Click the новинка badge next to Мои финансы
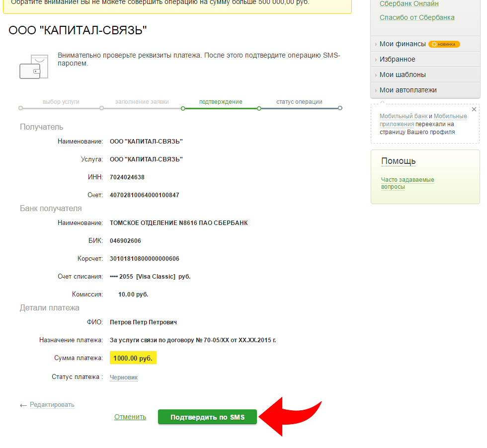 444,44
